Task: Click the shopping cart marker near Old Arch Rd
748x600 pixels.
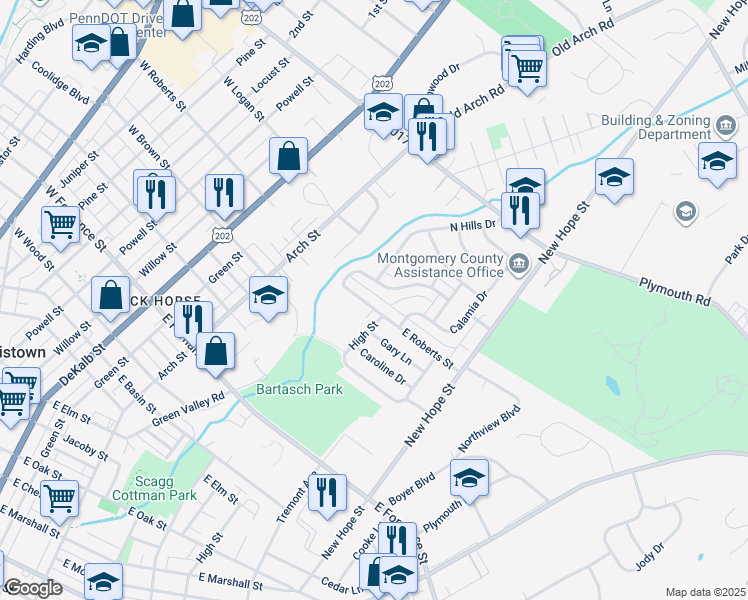Action: [527, 68]
